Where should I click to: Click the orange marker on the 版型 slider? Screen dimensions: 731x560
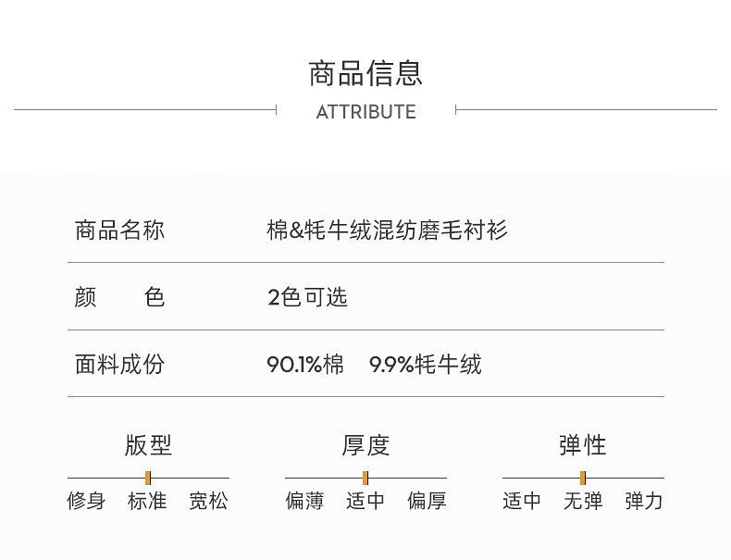coord(148,478)
